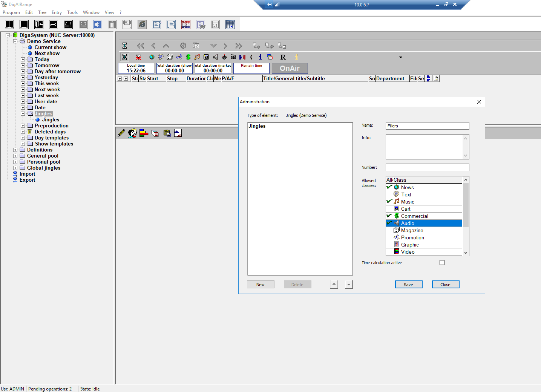Collapse the Demo Service tree node
Image resolution: width=541 pixels, height=392 pixels.
tap(15, 41)
